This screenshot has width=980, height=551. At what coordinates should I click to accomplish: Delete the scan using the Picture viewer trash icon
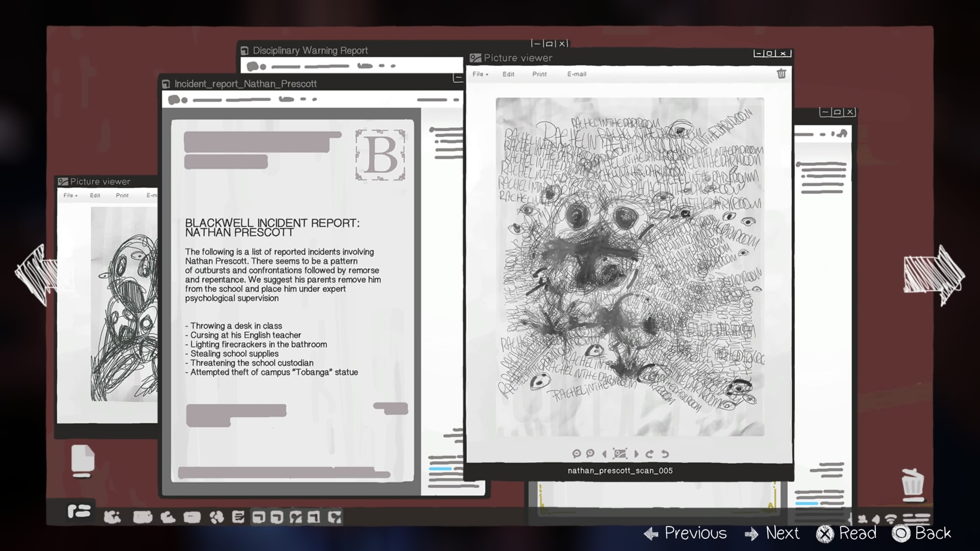[x=781, y=74]
